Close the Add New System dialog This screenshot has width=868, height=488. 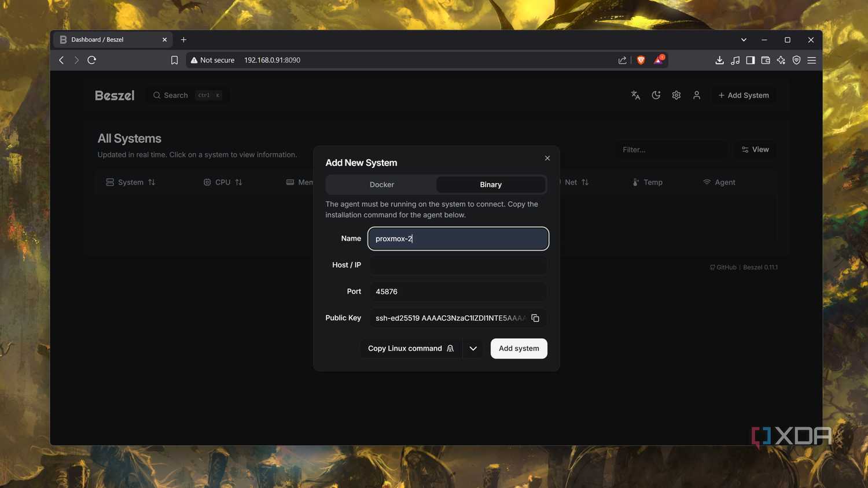point(547,158)
